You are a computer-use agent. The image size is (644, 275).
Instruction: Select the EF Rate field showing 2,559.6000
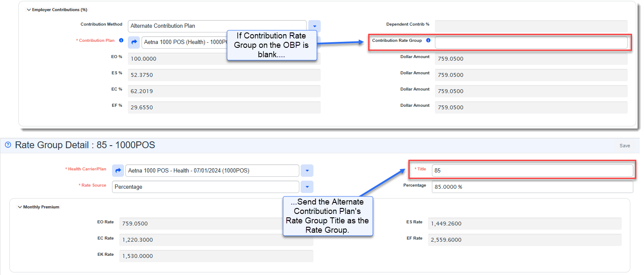pyautogui.click(x=524, y=240)
